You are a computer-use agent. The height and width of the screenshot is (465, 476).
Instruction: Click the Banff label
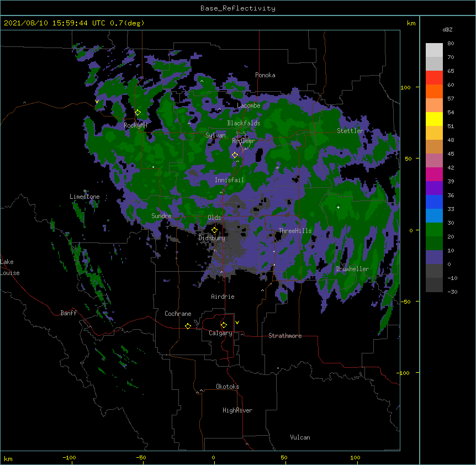pos(68,313)
